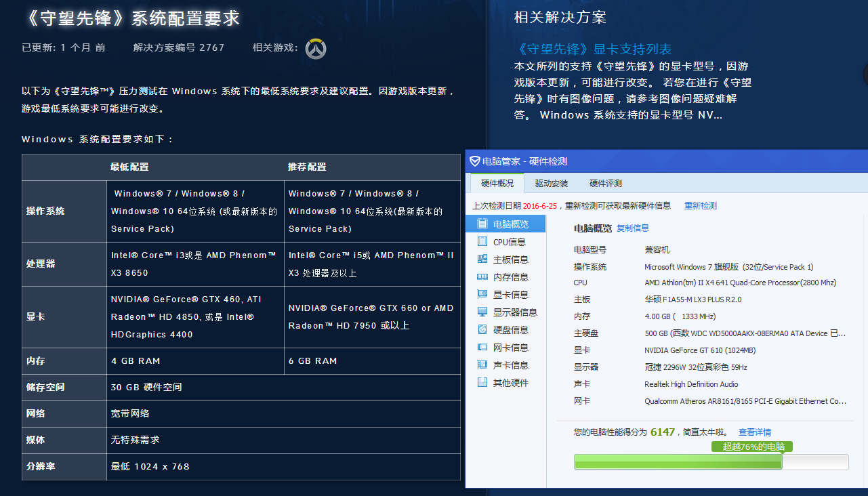
Task: Click the NVIDIA GeForce GT 610 value
Action: (x=700, y=350)
